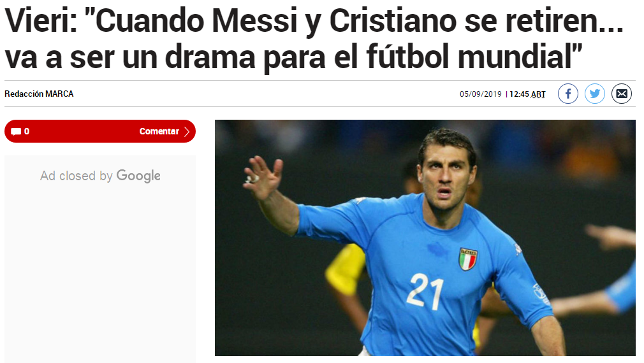The width and height of the screenshot is (644, 363).
Task: Click the publication date 05/09/2019
Action: [481, 94]
